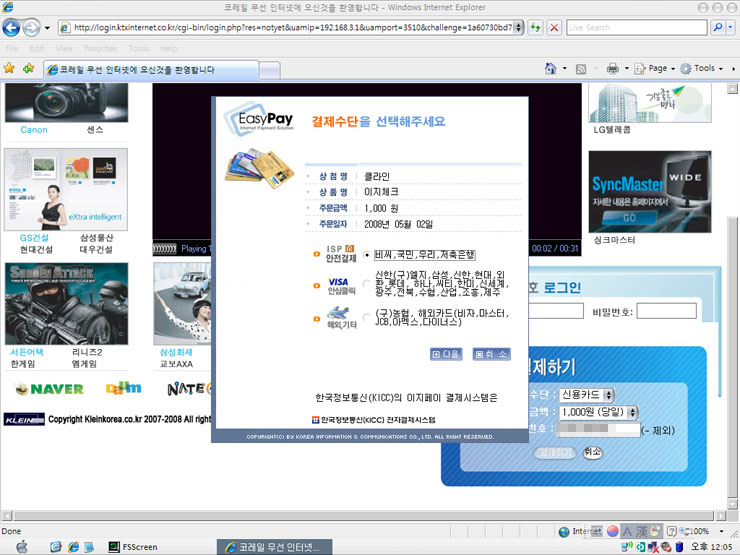Open the Help menu
Screen dimensions: 740x555
point(168,48)
